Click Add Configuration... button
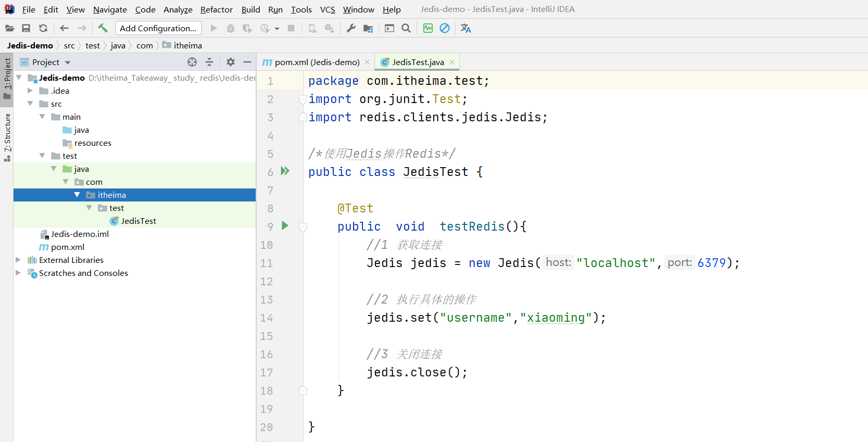 (x=158, y=28)
